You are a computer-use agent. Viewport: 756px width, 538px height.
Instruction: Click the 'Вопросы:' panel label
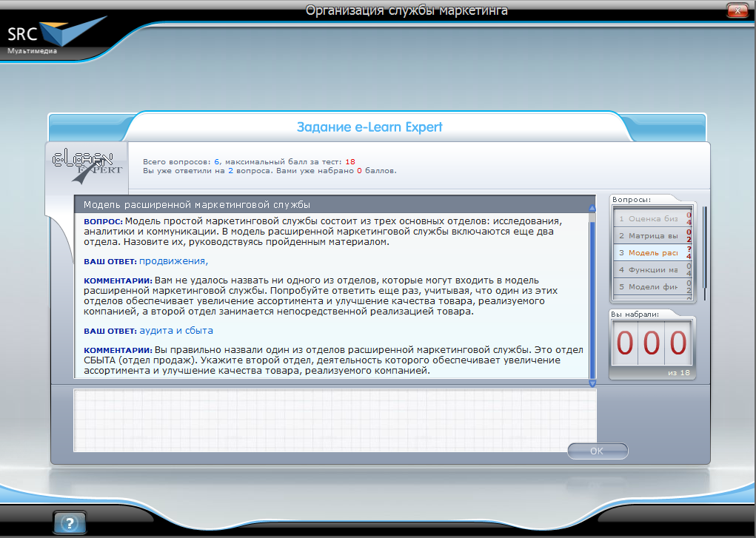point(632,200)
